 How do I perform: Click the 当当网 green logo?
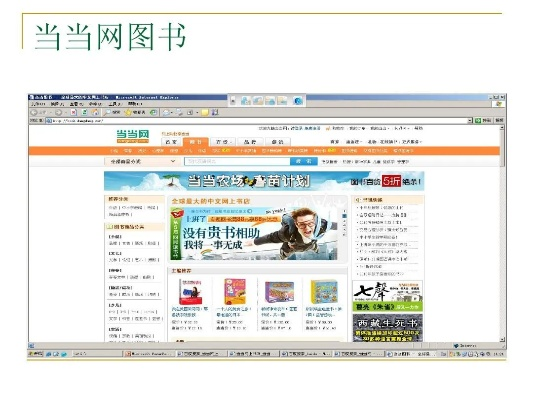(133, 136)
